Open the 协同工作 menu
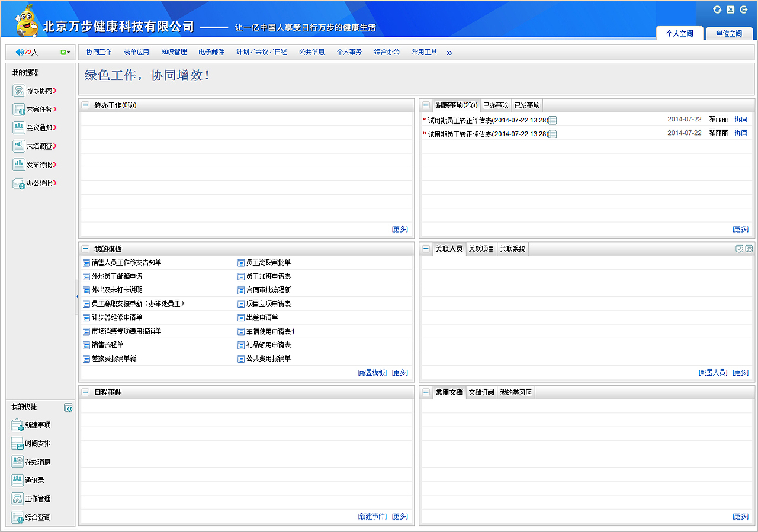Image resolution: width=758 pixels, height=532 pixels. [x=99, y=52]
